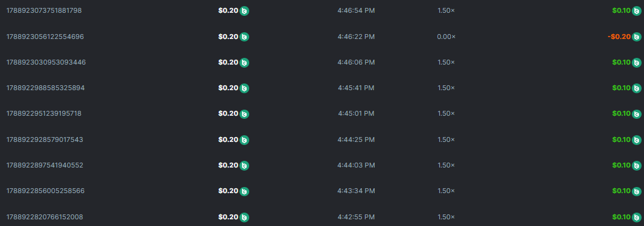Open bet ID 1788922928579017543
This screenshot has height=226, width=644.
click(44, 139)
